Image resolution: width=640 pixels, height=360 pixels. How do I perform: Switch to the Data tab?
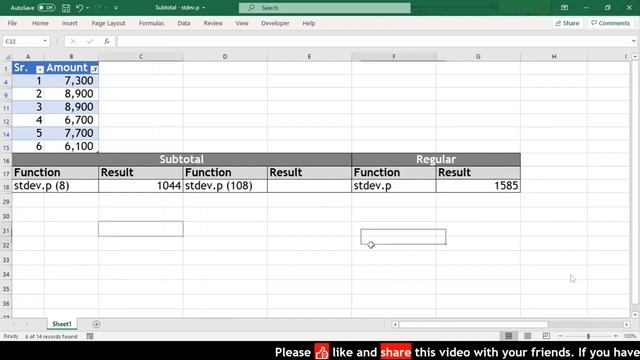[184, 23]
